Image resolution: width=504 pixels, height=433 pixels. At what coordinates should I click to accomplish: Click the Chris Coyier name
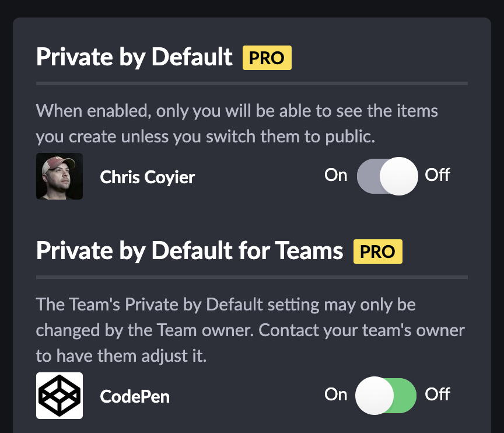point(148,177)
